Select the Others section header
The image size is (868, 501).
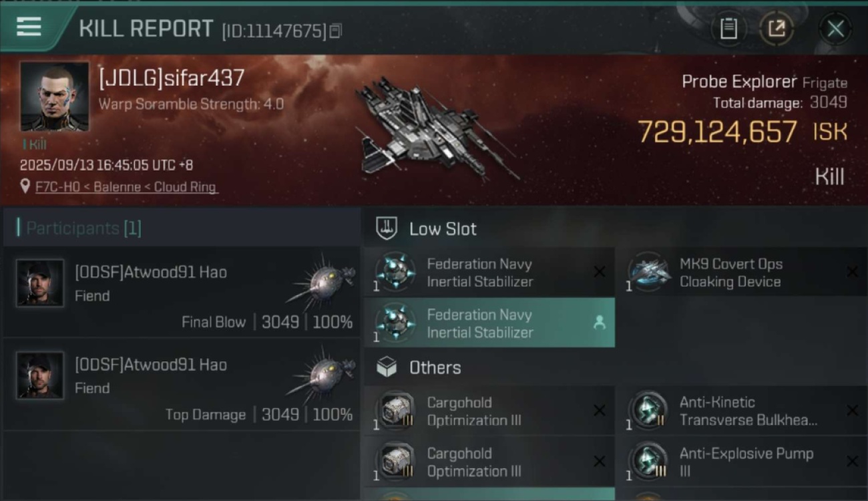[435, 367]
